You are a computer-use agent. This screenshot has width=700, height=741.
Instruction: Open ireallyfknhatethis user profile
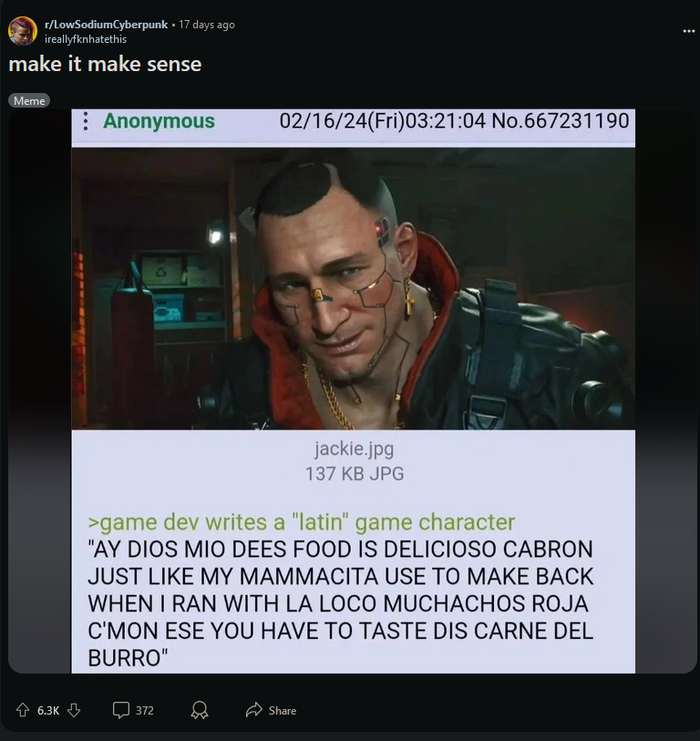pos(86,39)
